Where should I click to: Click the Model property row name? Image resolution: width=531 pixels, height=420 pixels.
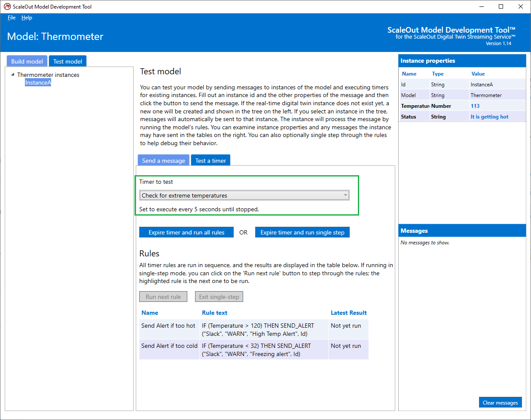point(409,95)
